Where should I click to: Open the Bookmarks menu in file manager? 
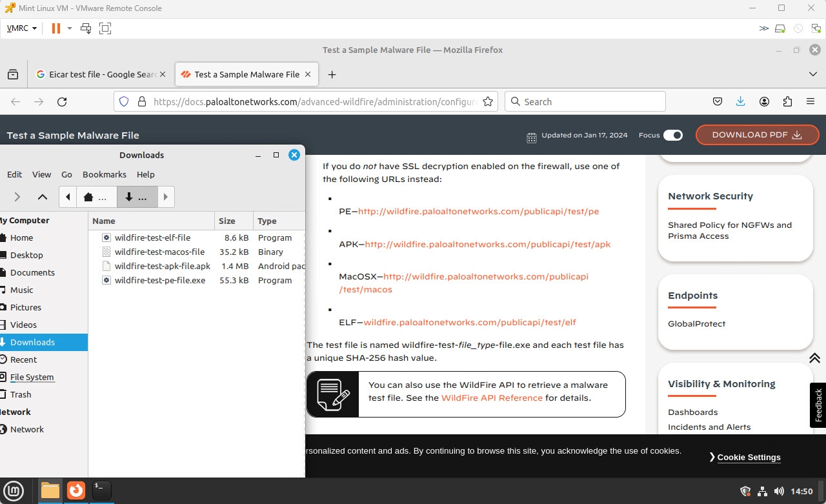[104, 174]
